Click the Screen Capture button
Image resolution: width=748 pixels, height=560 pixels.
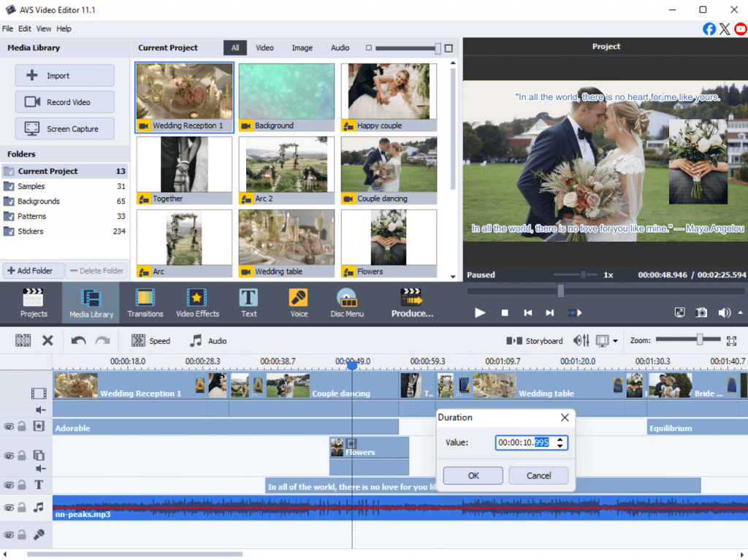[x=65, y=129]
